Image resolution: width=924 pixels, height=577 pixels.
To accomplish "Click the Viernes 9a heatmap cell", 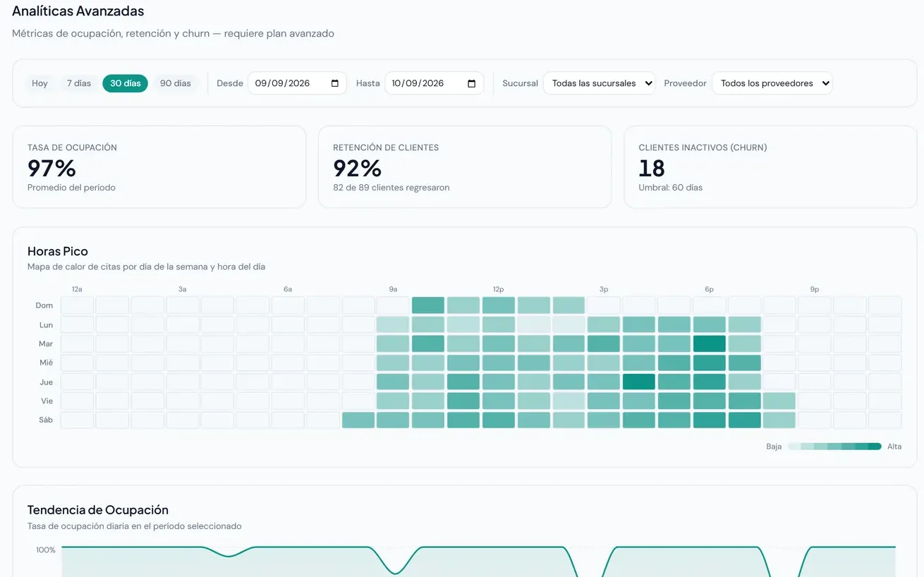I will tap(393, 401).
